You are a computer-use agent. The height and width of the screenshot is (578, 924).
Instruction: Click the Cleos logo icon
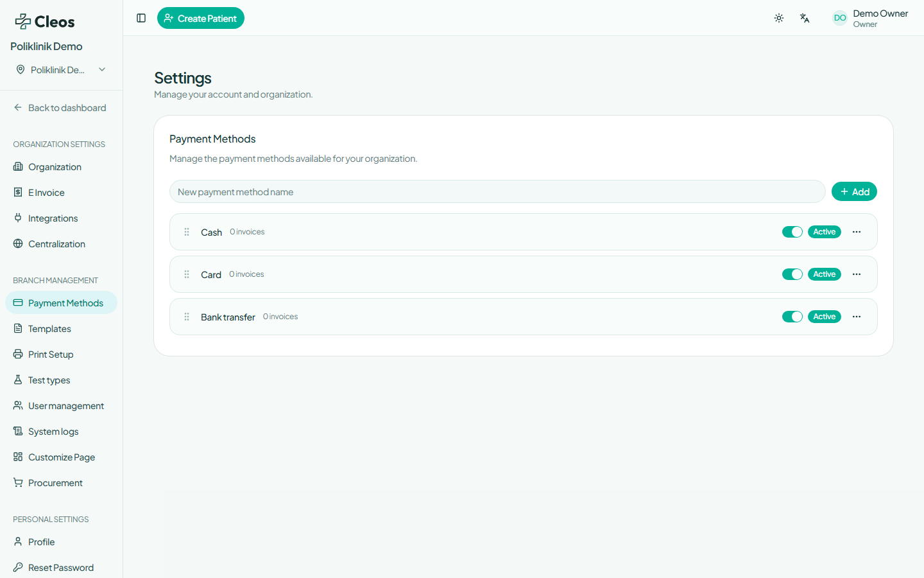pyautogui.click(x=23, y=22)
